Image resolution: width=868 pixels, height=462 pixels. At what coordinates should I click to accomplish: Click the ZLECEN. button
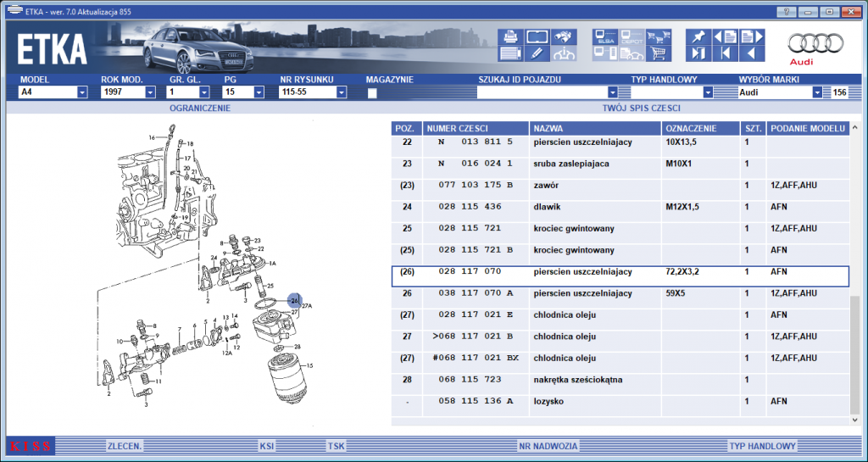pyautogui.click(x=125, y=446)
